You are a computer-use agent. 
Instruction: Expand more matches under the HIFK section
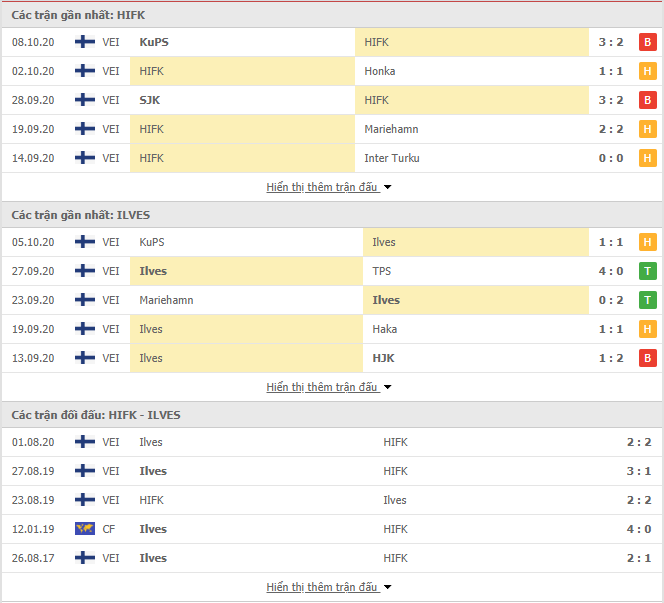[x=329, y=187]
